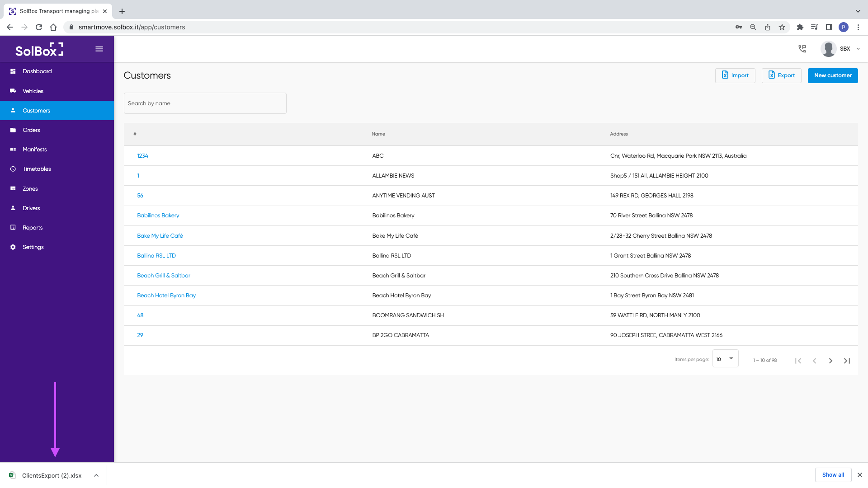868x488 pixels.
Task: Open a new browser tab
Action: pyautogui.click(x=122, y=11)
